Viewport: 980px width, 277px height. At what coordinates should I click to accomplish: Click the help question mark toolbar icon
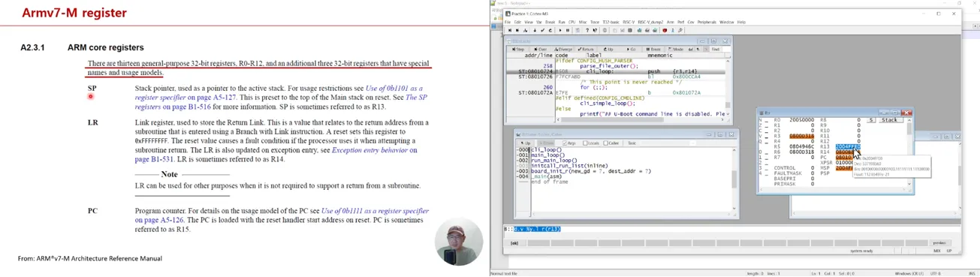click(587, 31)
